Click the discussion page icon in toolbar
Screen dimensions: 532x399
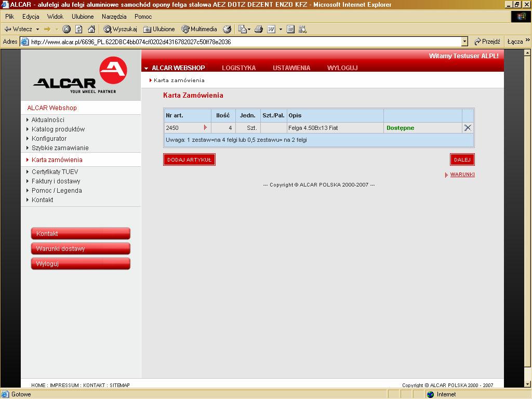pos(290,29)
